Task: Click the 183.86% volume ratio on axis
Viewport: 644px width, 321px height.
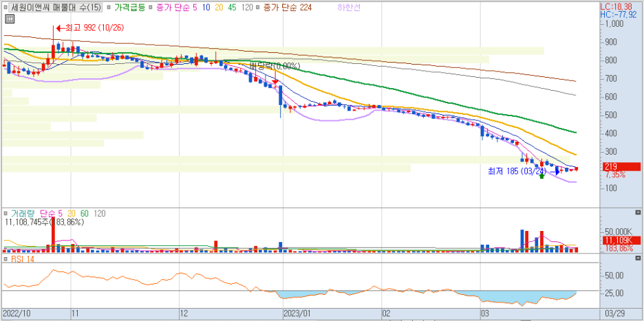Action: coord(619,248)
